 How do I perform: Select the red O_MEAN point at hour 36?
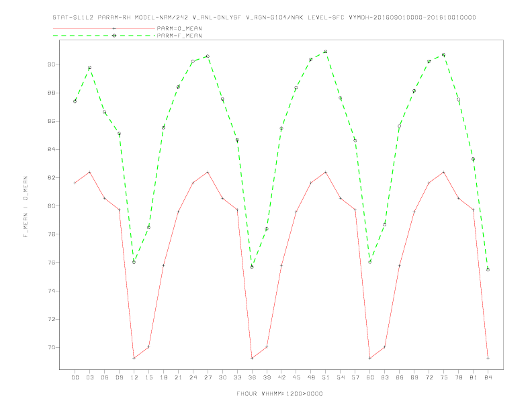(x=252, y=358)
